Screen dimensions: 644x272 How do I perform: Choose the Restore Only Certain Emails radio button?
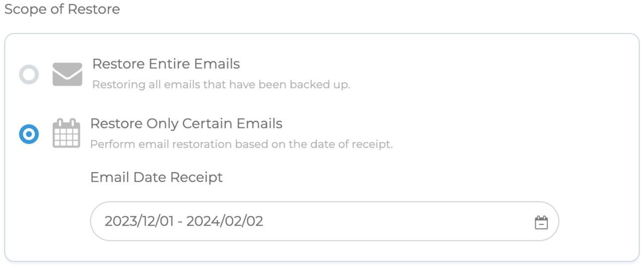click(x=29, y=134)
